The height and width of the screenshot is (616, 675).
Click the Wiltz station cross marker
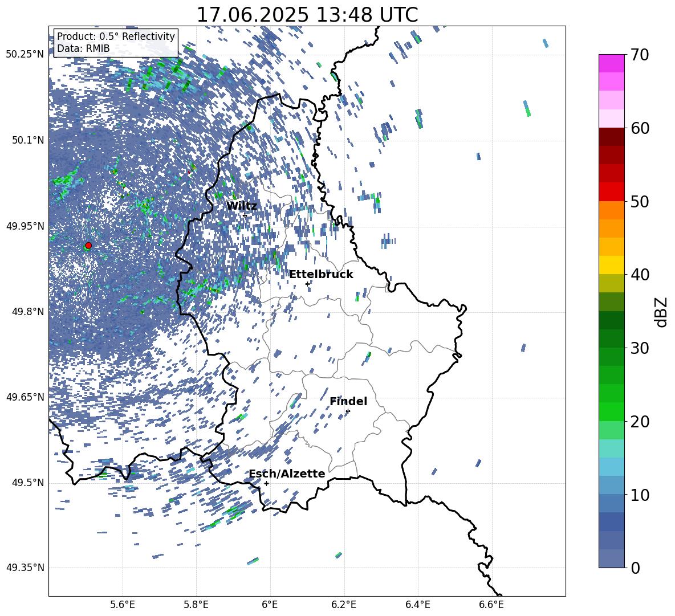[x=245, y=215]
